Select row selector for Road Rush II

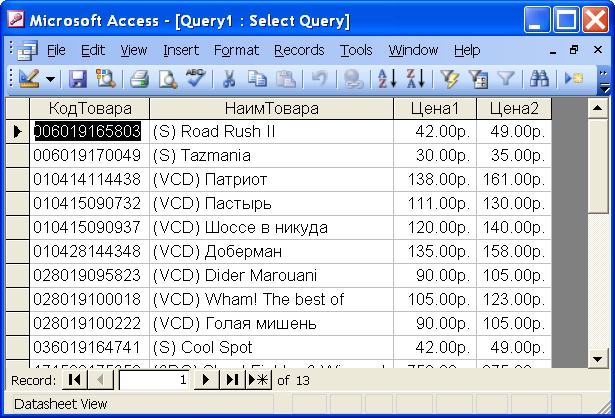[x=18, y=131]
